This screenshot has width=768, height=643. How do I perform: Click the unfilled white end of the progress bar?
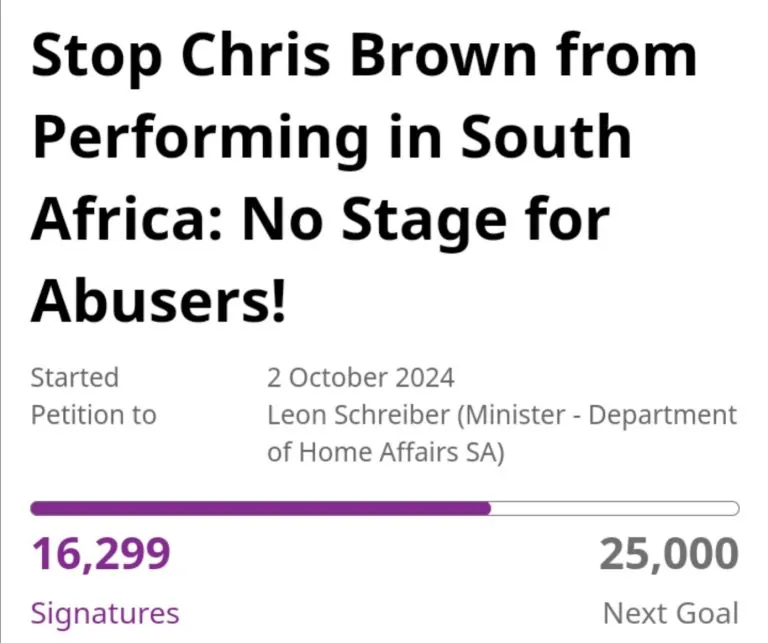point(615,508)
